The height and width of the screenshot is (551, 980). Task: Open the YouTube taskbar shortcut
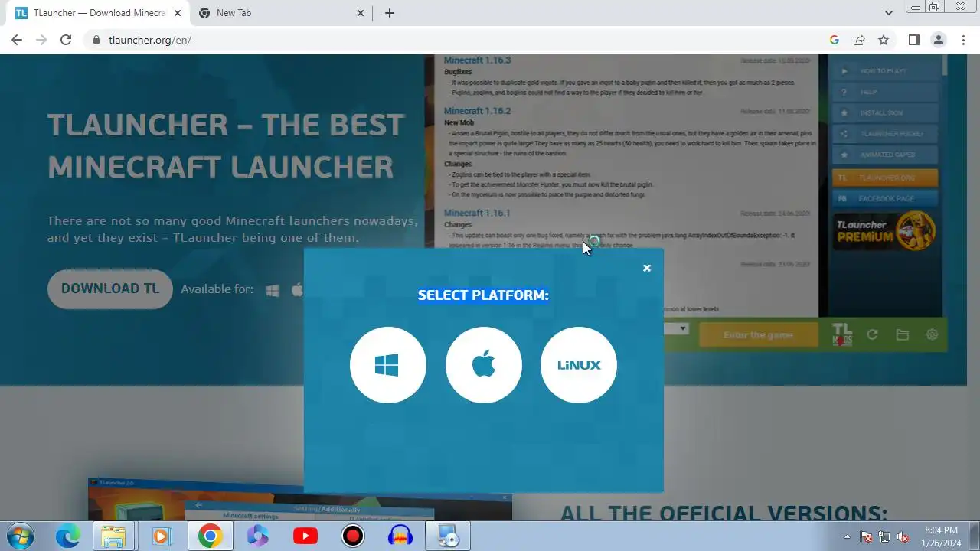(305, 536)
